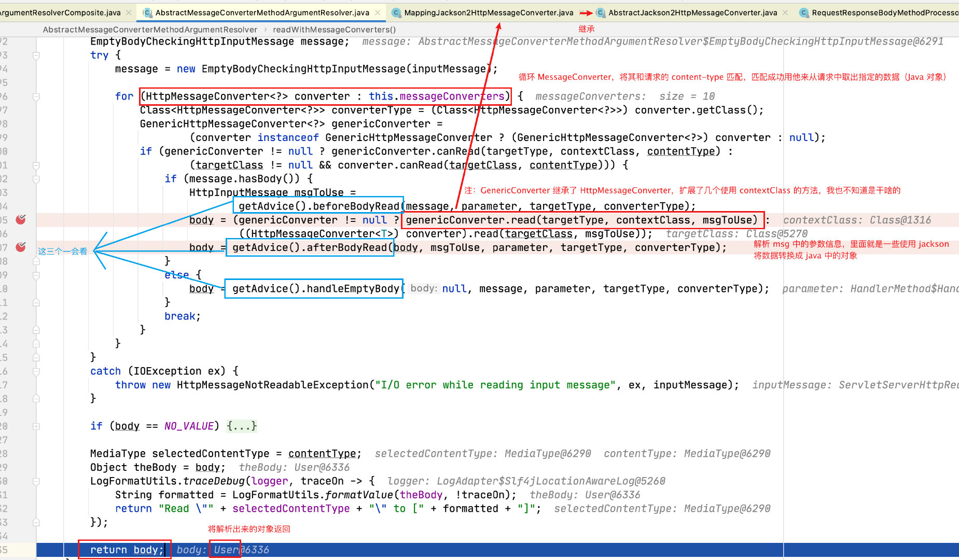Click inline hint 'targetClass: Class@5270'
959x560 pixels.
click(x=736, y=234)
